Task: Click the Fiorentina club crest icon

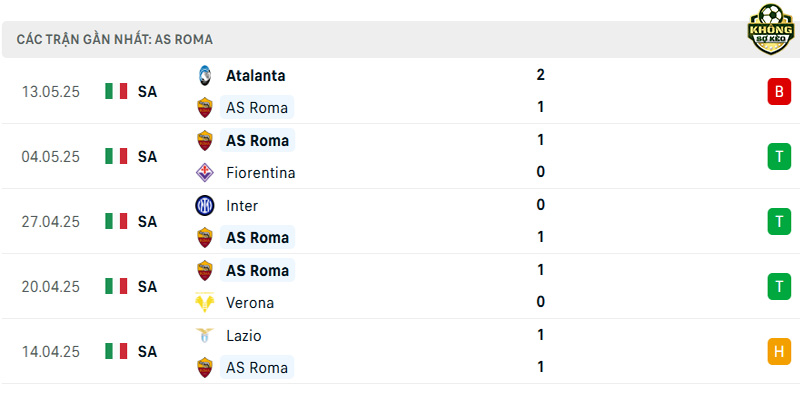Action: coord(205,172)
